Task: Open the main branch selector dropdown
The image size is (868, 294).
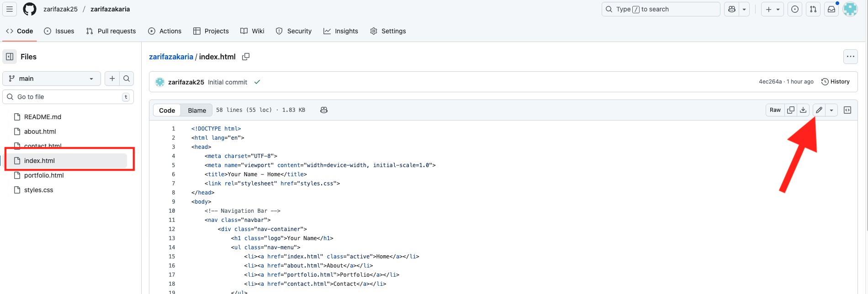Action: point(52,79)
